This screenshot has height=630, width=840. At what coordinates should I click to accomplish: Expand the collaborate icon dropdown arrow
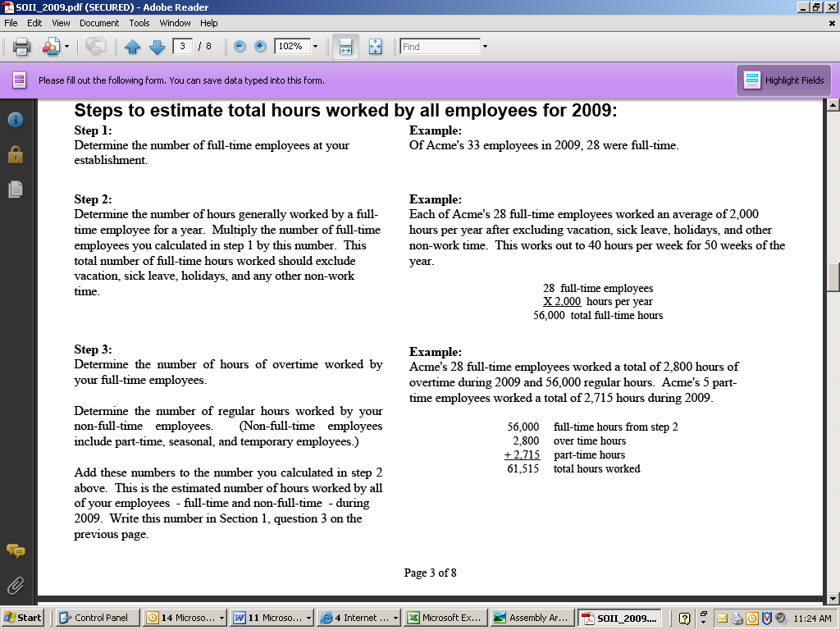[66, 47]
